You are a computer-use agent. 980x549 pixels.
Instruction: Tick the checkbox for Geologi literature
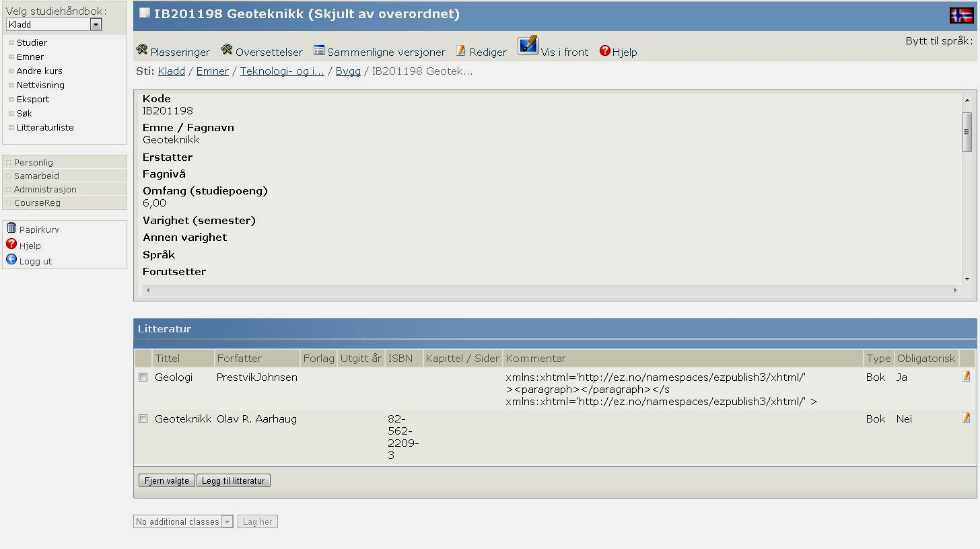tap(143, 377)
